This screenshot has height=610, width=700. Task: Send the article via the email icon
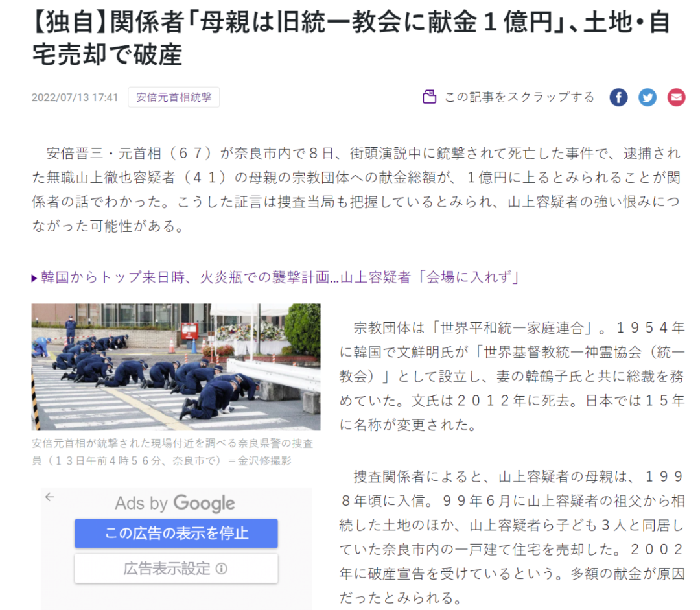(x=676, y=97)
